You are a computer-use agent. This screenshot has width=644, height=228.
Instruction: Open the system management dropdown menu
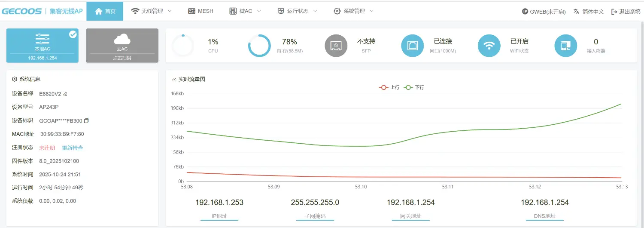[x=354, y=11]
